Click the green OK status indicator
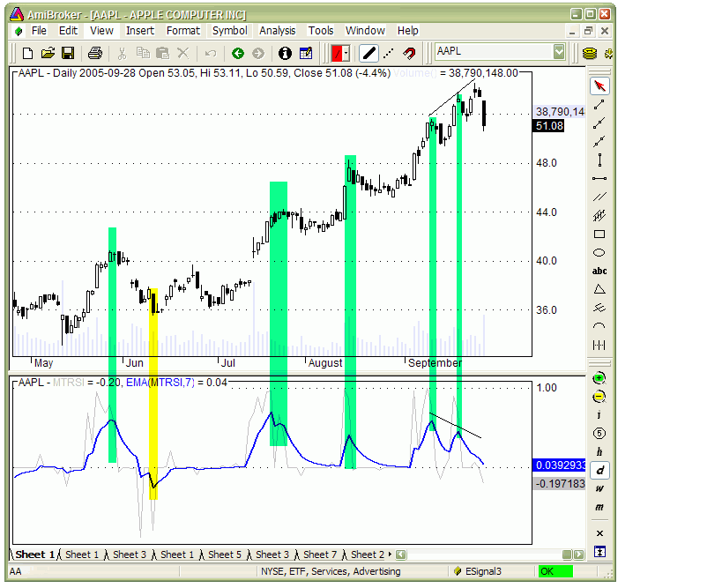 [x=555, y=571]
